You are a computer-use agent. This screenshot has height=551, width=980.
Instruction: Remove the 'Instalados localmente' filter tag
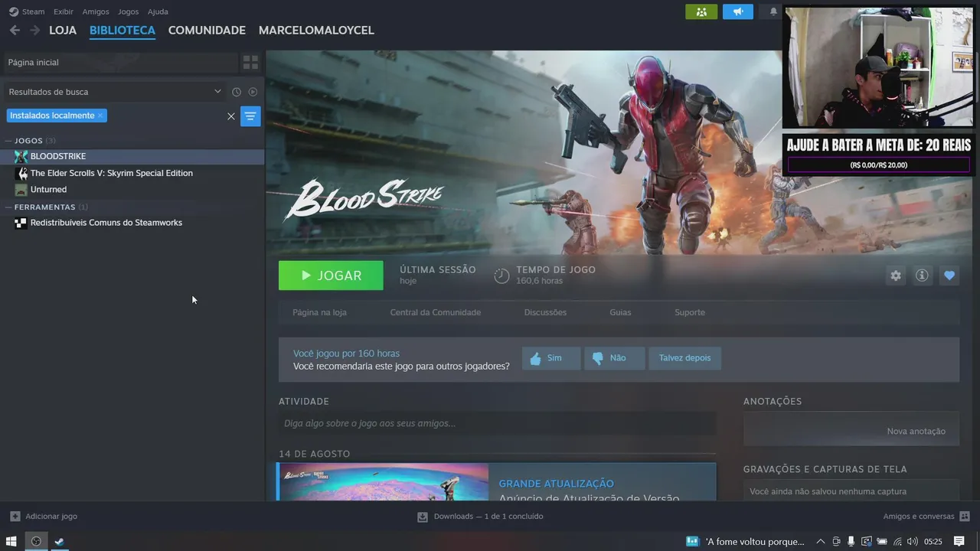pyautogui.click(x=100, y=116)
